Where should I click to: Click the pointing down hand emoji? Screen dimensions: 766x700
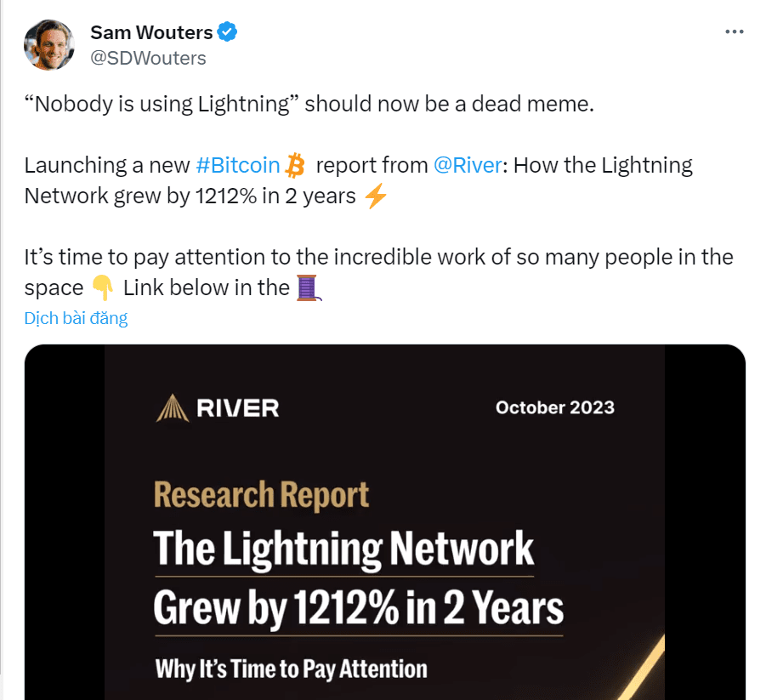click(103, 288)
